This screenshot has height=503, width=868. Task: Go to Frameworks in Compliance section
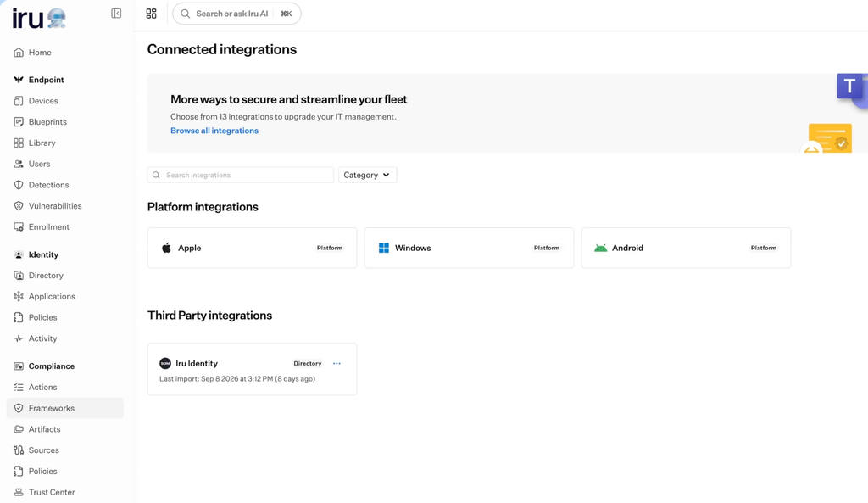tap(64, 408)
